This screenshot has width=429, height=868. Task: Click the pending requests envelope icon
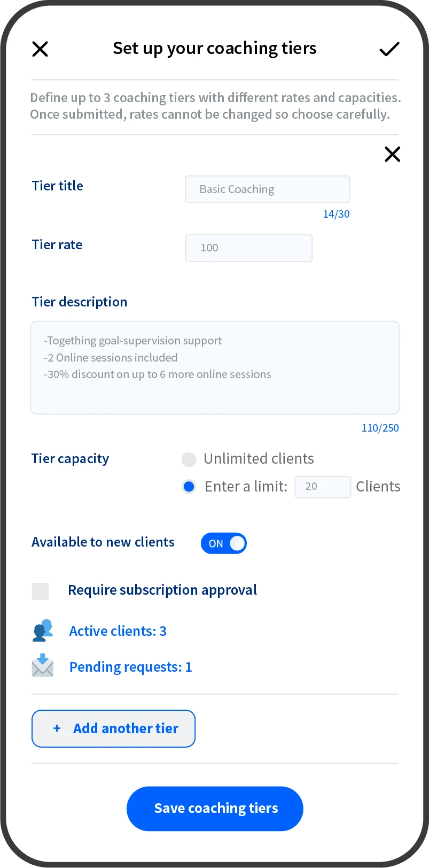[x=43, y=666]
